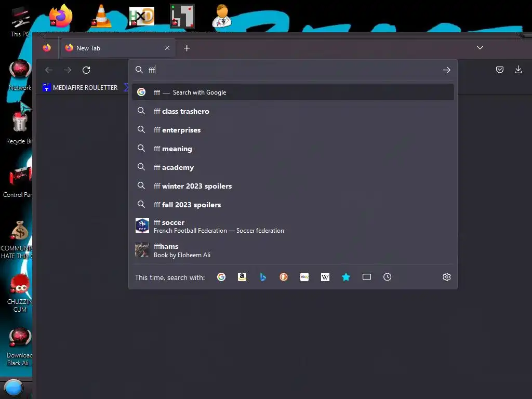
Task: Reload the current page
Action: click(x=86, y=70)
